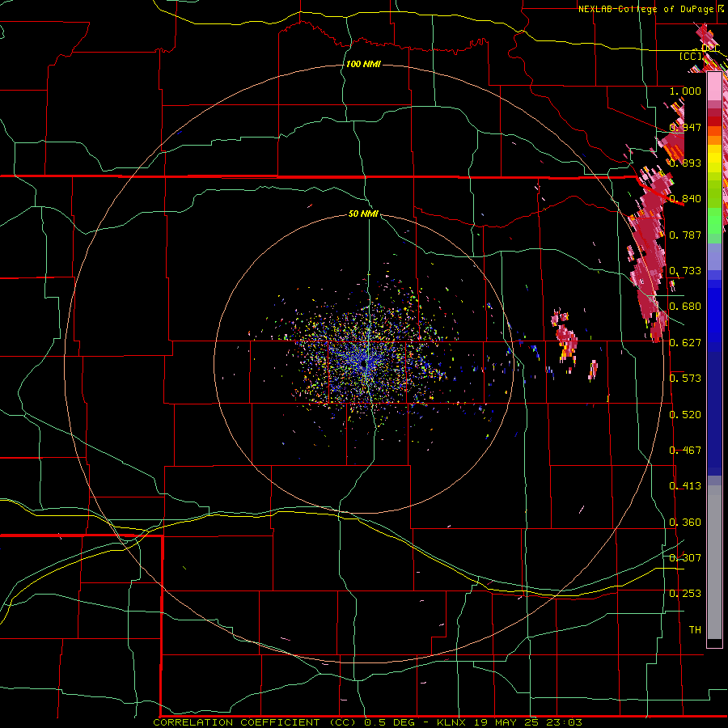The image size is (728, 728).
Task: Click the NEXLAB-College of DuPage credit text
Action: tap(648, 9)
